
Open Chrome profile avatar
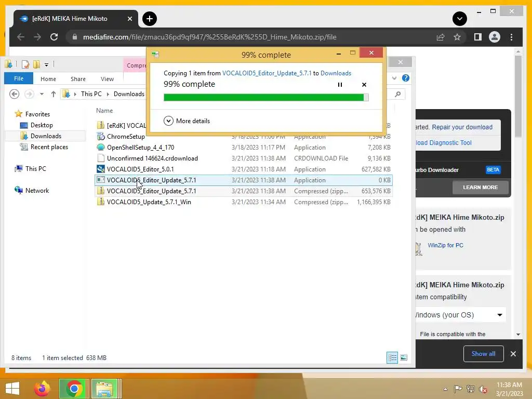click(x=495, y=37)
